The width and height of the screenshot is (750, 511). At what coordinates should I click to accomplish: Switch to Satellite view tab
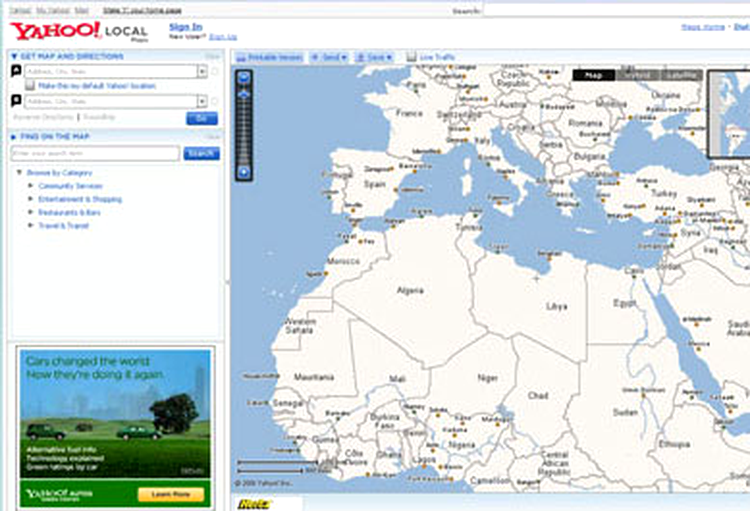pyautogui.click(x=681, y=75)
